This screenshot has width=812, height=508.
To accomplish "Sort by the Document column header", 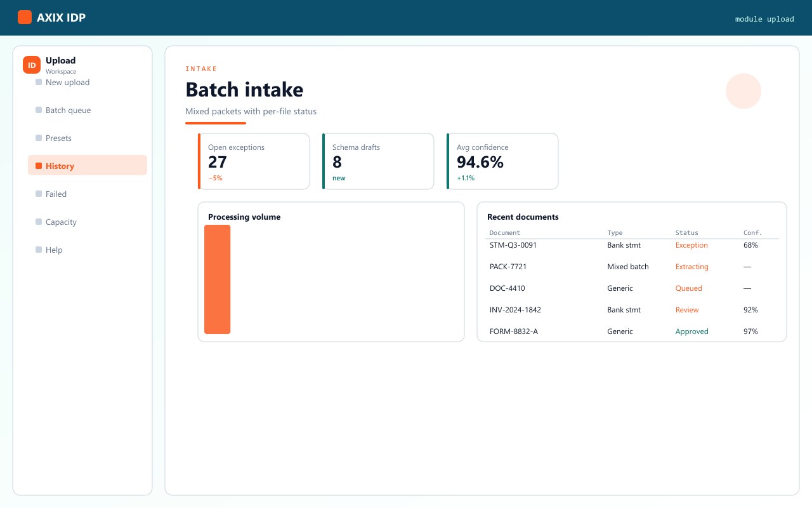I will [x=505, y=233].
